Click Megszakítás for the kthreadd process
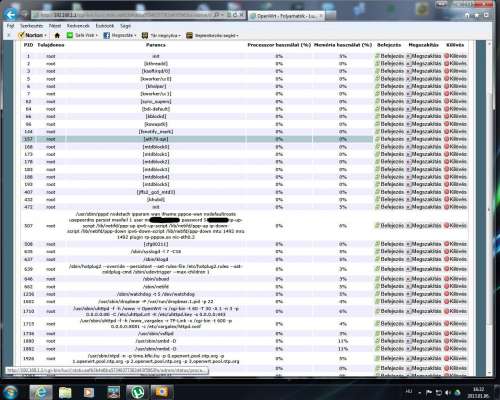This screenshot has height=400, width=500. point(423,63)
